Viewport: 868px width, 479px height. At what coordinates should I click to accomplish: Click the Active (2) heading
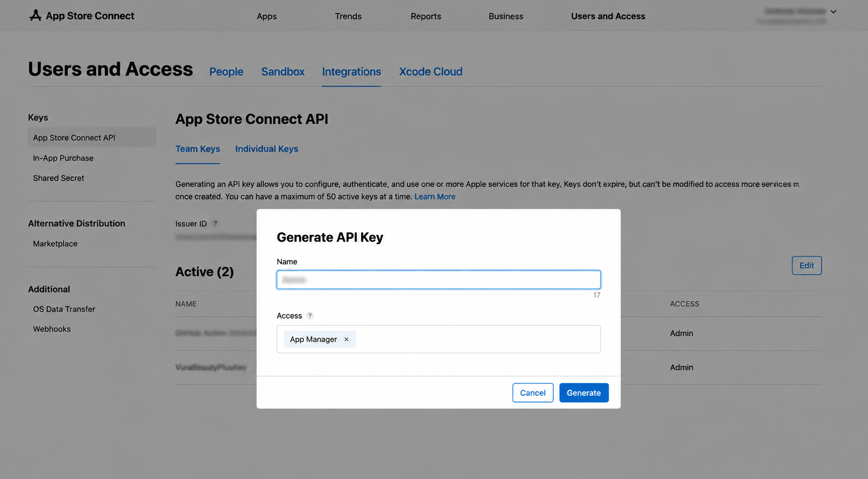205,271
